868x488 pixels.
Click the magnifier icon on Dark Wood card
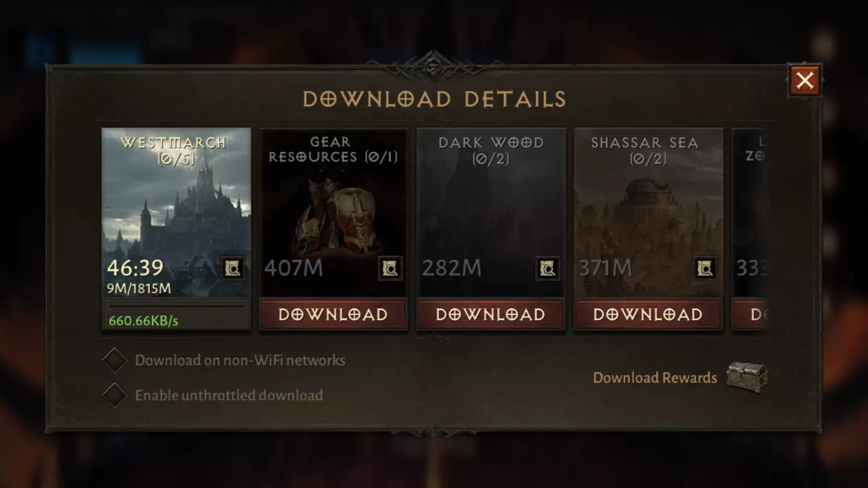(x=547, y=269)
